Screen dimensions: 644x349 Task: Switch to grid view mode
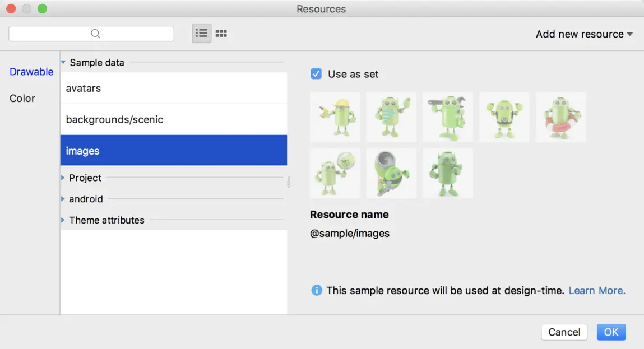coord(221,34)
